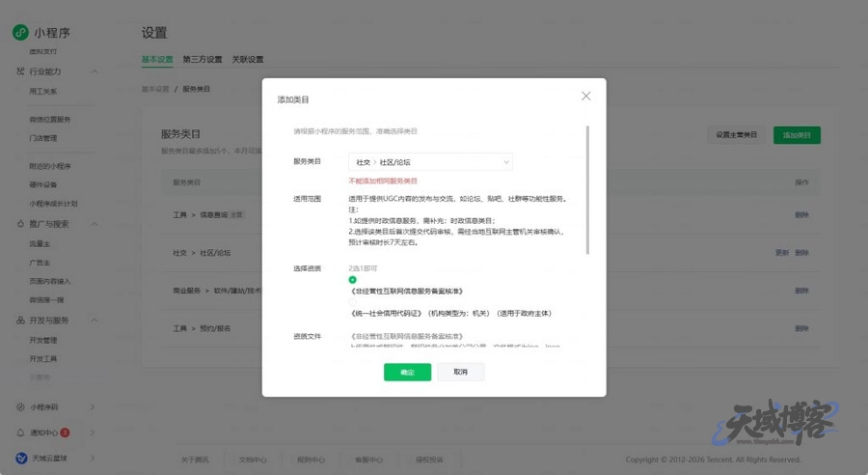Click the 推广与搜索 sidebar icon
Viewport: 868px width, 475px height.
20,224
